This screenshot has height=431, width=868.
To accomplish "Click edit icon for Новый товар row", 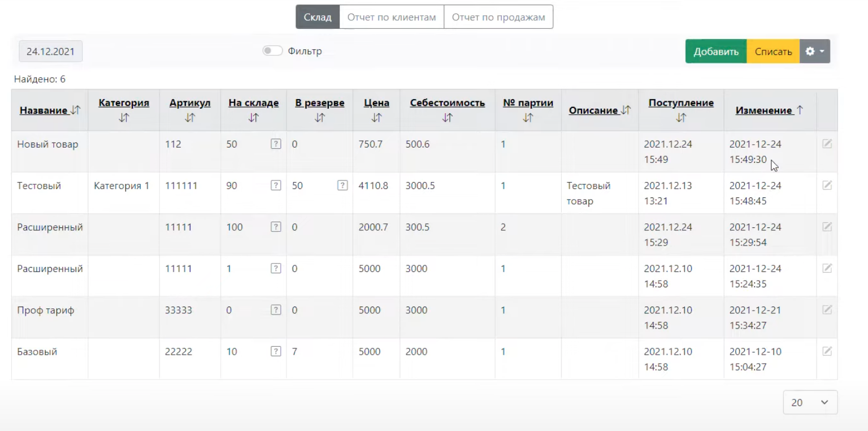I will tap(827, 144).
